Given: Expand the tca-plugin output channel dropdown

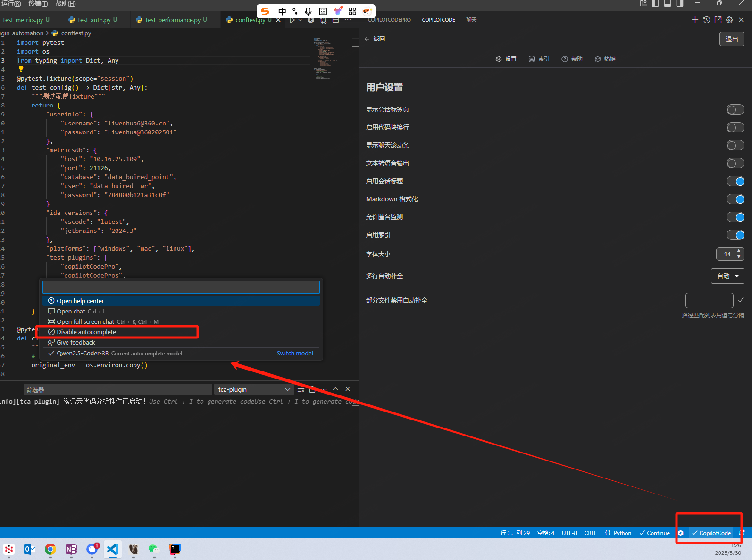Looking at the screenshot, I should tap(254, 389).
